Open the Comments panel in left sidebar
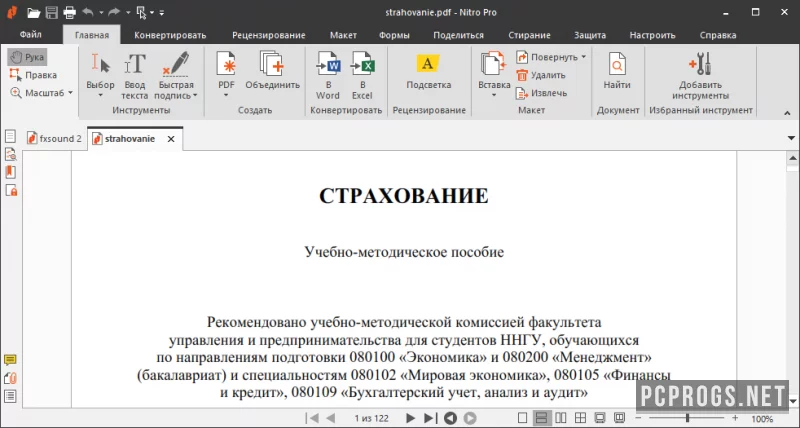Image resolution: width=800 pixels, height=428 pixels. 10,360
